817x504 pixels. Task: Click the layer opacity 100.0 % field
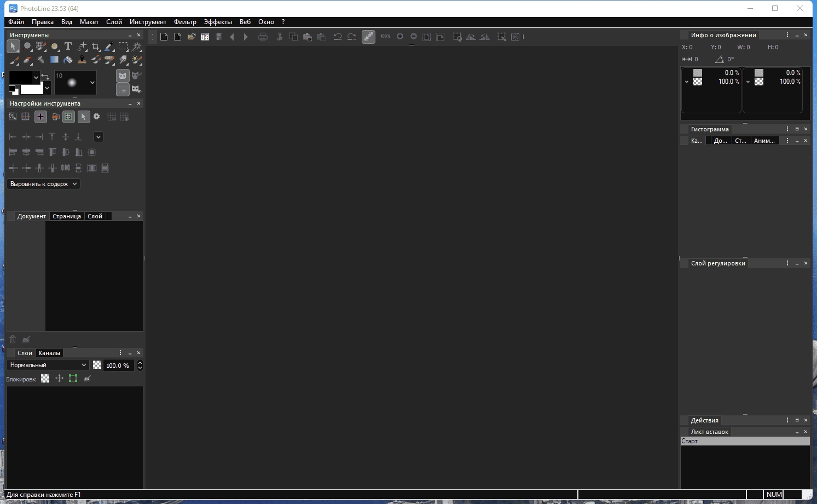coord(118,365)
